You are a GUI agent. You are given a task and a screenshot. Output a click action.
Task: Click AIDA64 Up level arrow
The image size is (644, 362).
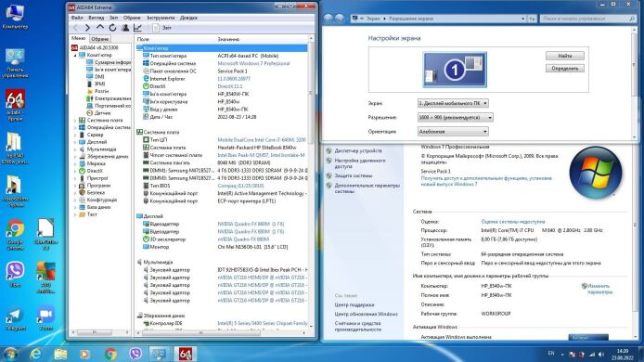[100, 28]
